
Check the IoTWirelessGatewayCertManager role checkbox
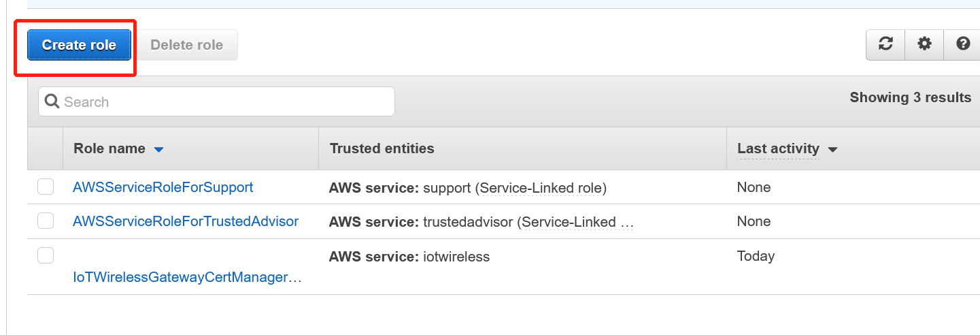[x=46, y=255]
